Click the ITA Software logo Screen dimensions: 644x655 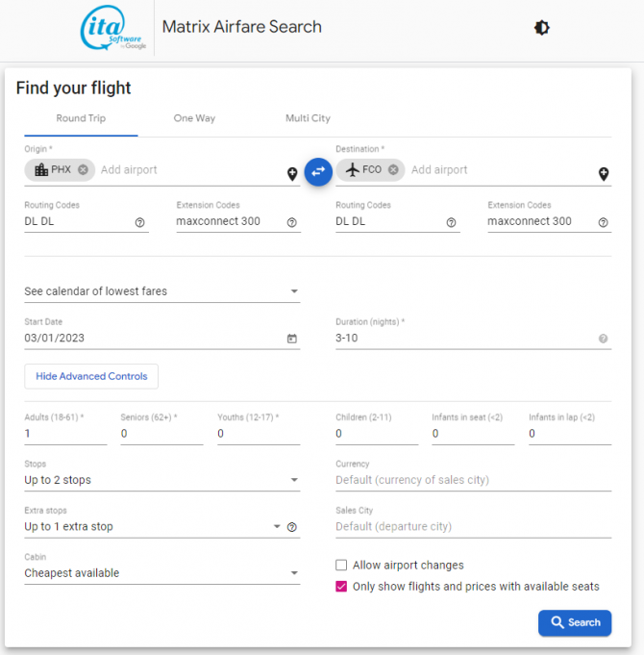[112, 28]
